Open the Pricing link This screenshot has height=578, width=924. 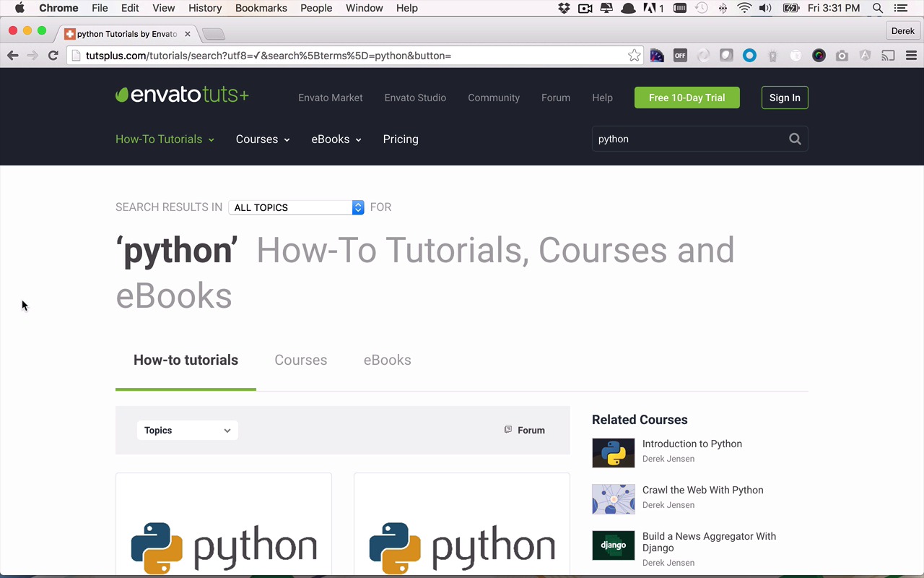401,139
